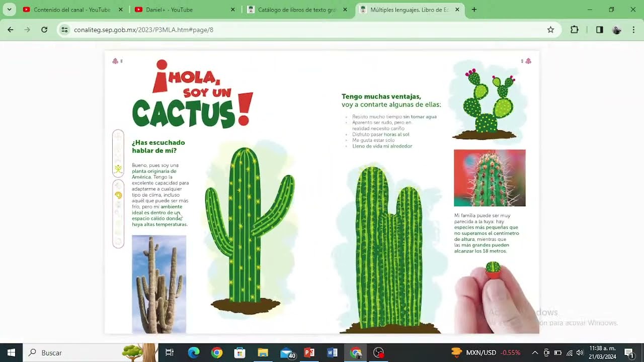Reload the current page

(44, 30)
